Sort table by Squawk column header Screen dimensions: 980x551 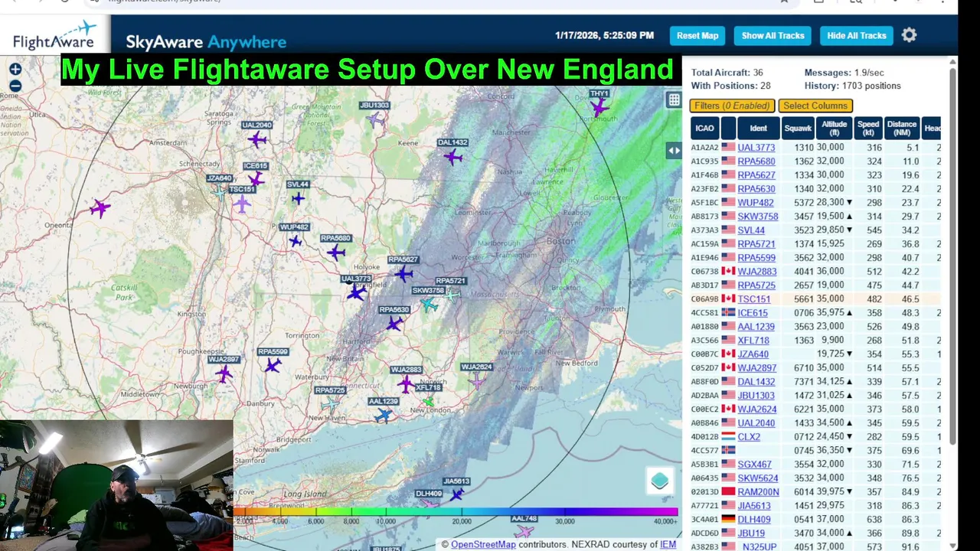click(798, 129)
